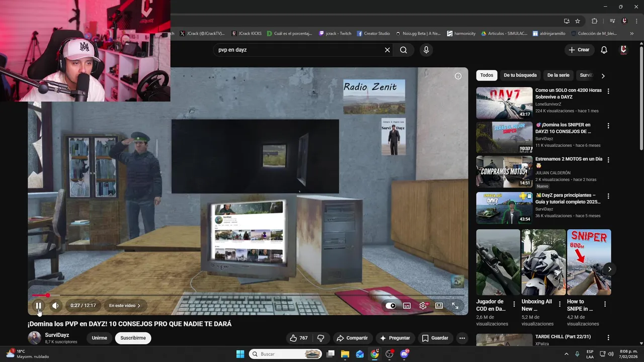Viewport: 644px width, 362px height.
Task: Open the Chrome three-dot menu
Action: tap(636, 21)
